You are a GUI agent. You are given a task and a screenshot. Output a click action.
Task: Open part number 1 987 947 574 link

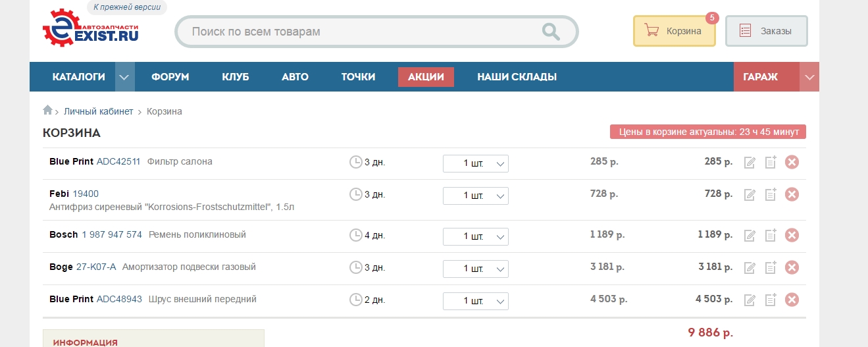[112, 234]
